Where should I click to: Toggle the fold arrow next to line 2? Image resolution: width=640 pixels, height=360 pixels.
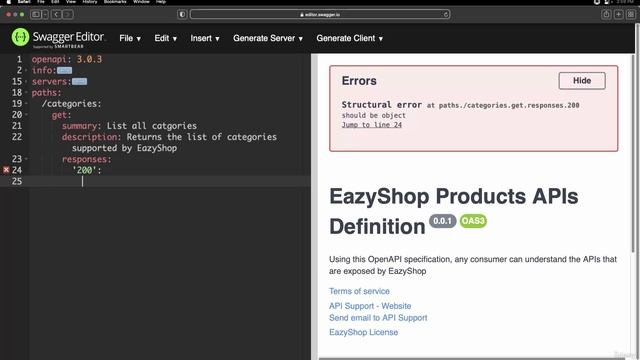point(26,70)
